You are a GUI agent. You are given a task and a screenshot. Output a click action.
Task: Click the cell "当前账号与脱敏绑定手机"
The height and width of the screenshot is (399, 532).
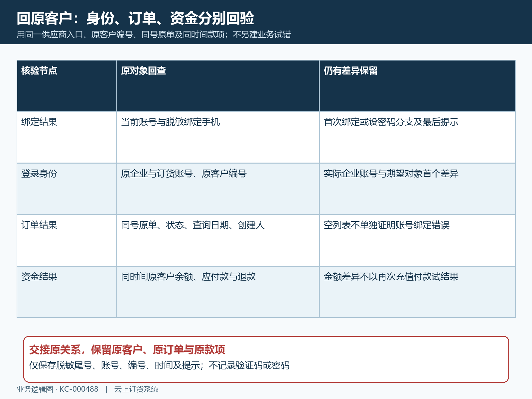tap(218, 137)
